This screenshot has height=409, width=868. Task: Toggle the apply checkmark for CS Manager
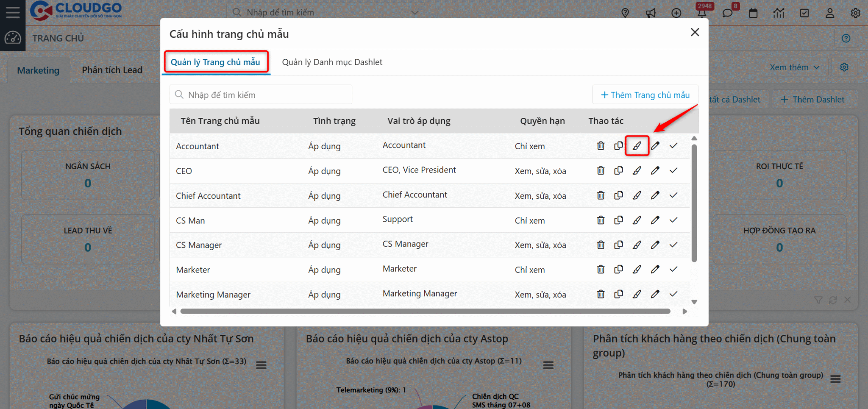pyautogui.click(x=673, y=245)
